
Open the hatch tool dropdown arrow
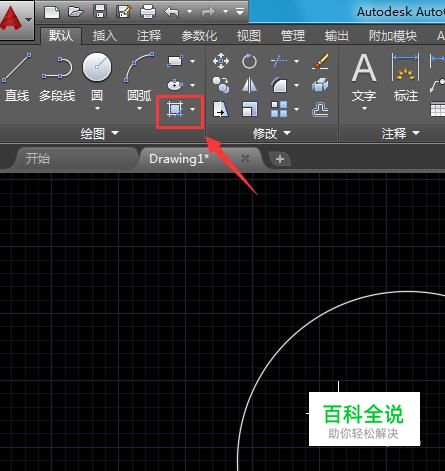193,109
